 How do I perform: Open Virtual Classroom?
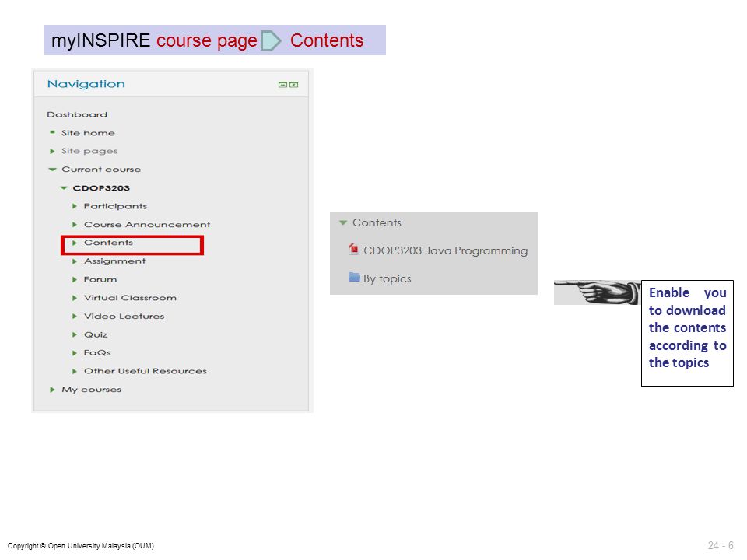click(130, 298)
